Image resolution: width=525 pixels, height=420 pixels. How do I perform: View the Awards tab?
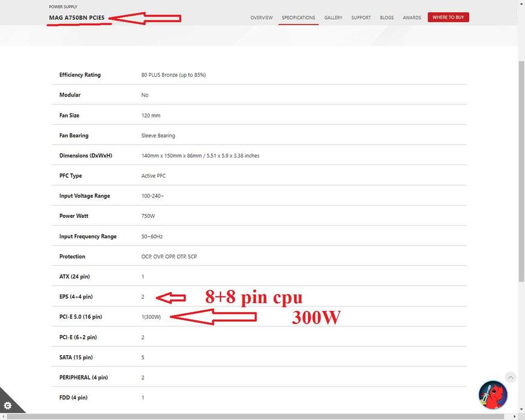click(412, 17)
